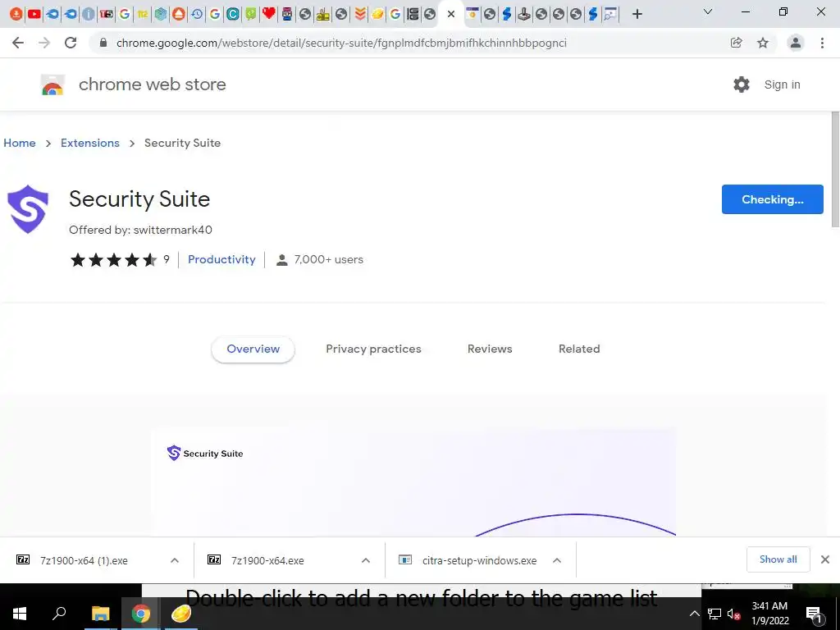Open a new tab with the plus button

point(637,14)
